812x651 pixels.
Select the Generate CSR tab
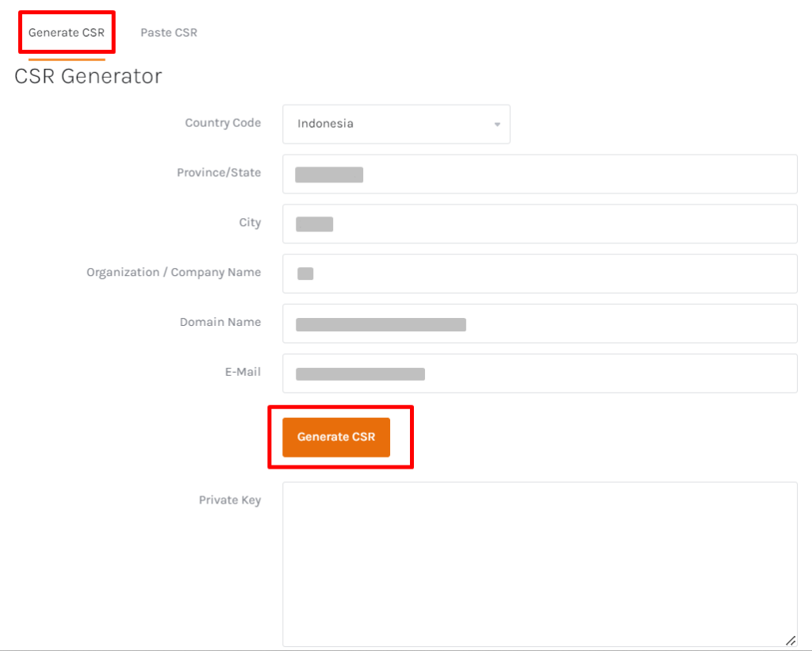coord(67,33)
